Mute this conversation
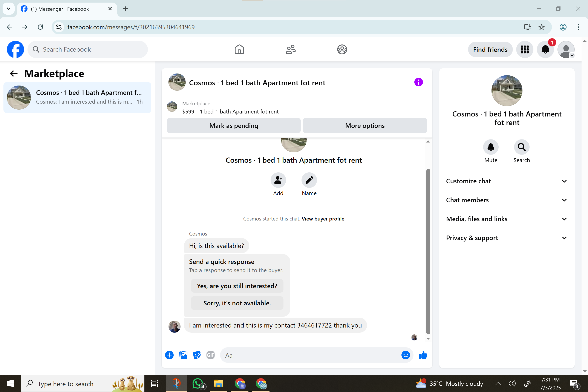 [490, 147]
